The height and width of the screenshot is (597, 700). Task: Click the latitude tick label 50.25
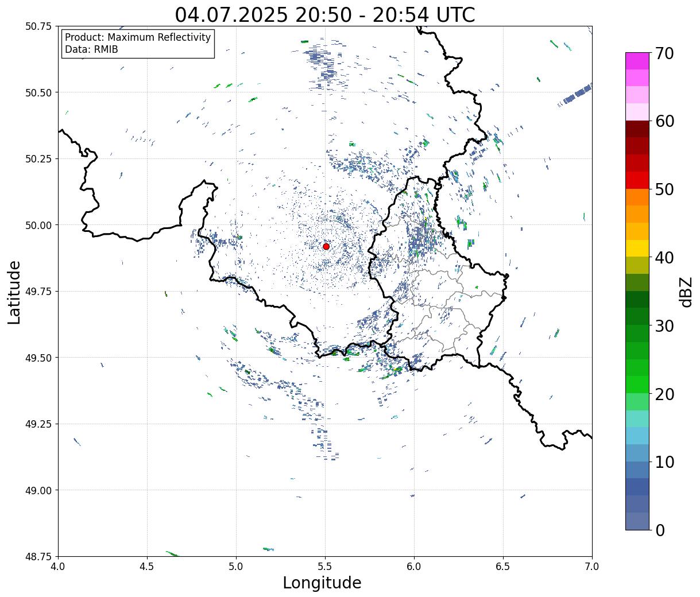tap(38, 159)
